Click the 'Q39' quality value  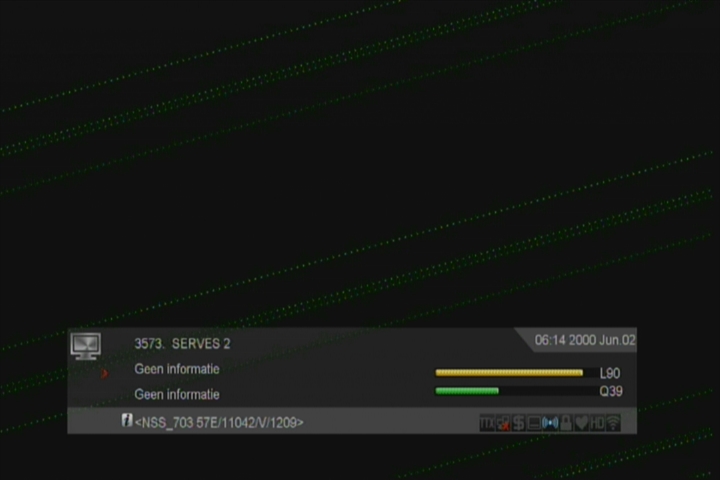point(611,391)
